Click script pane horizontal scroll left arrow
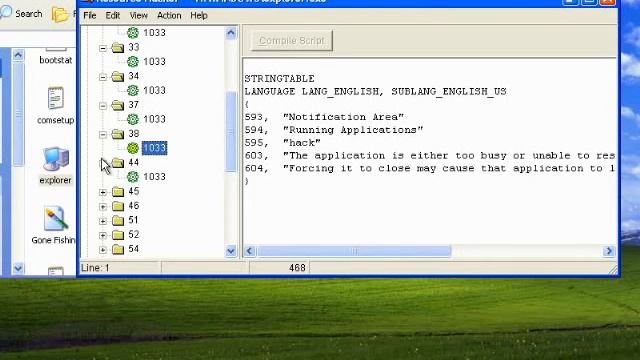 pos(250,251)
